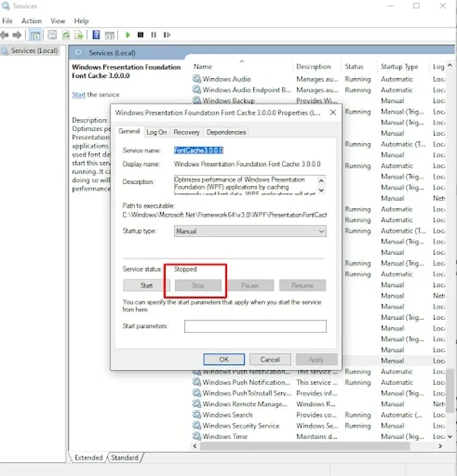The width and height of the screenshot is (457, 476).
Task: Open the Action menu
Action: click(31, 21)
